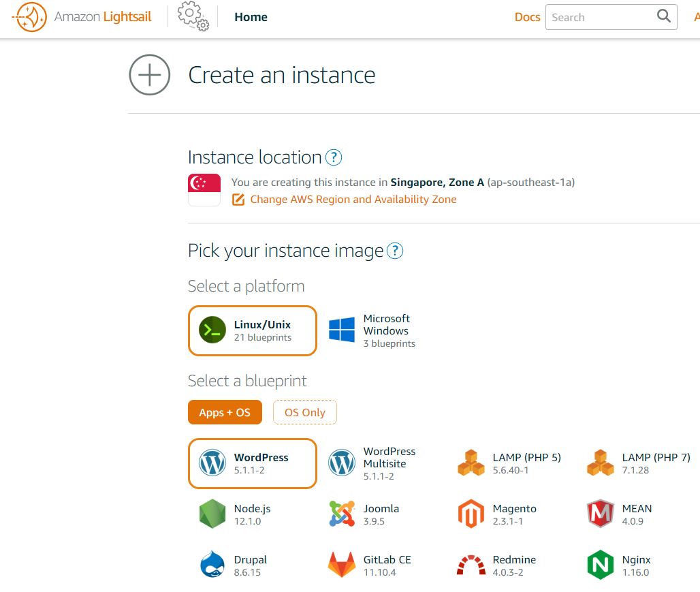Click the Linux/Unix terminal icon
700x592 pixels.
(212, 330)
